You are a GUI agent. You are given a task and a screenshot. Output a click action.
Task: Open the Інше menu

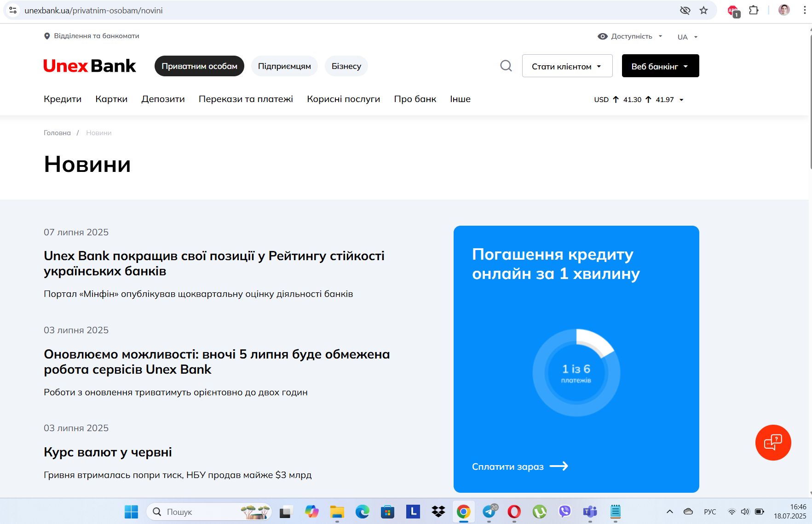(460, 99)
